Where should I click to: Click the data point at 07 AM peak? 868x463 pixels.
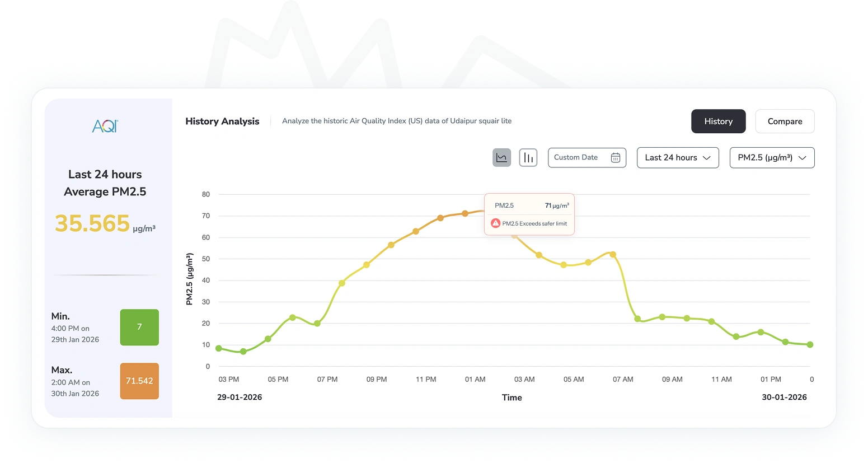tap(613, 255)
